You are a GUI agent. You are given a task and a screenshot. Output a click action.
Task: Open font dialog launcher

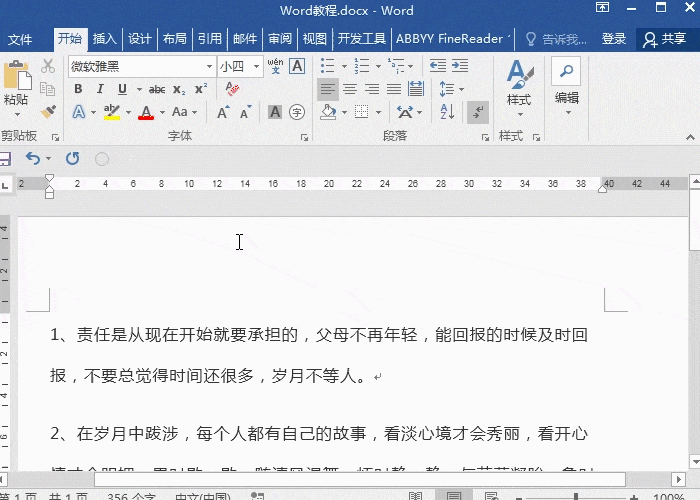pos(304,138)
